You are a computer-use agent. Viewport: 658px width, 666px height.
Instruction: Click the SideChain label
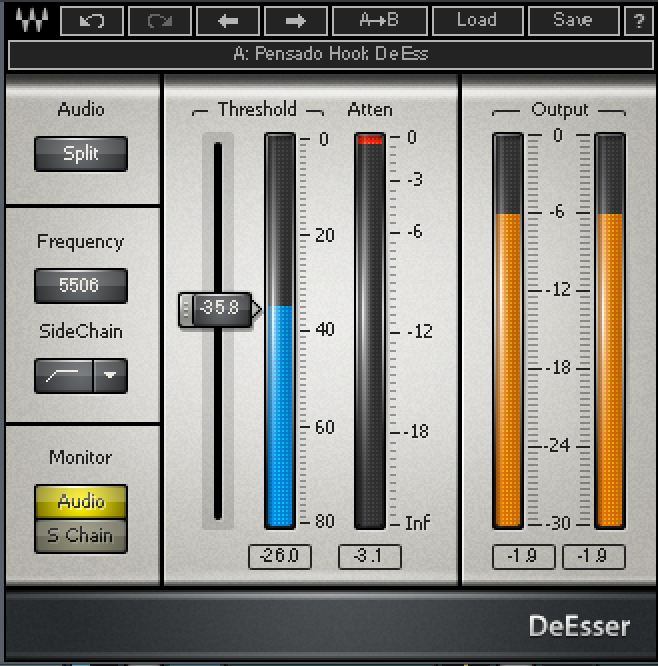pos(81,331)
